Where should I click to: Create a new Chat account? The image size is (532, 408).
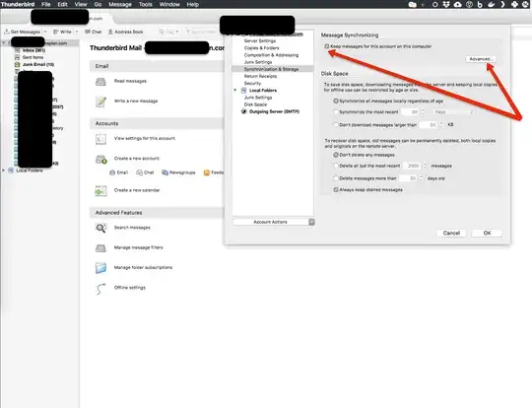click(x=145, y=172)
